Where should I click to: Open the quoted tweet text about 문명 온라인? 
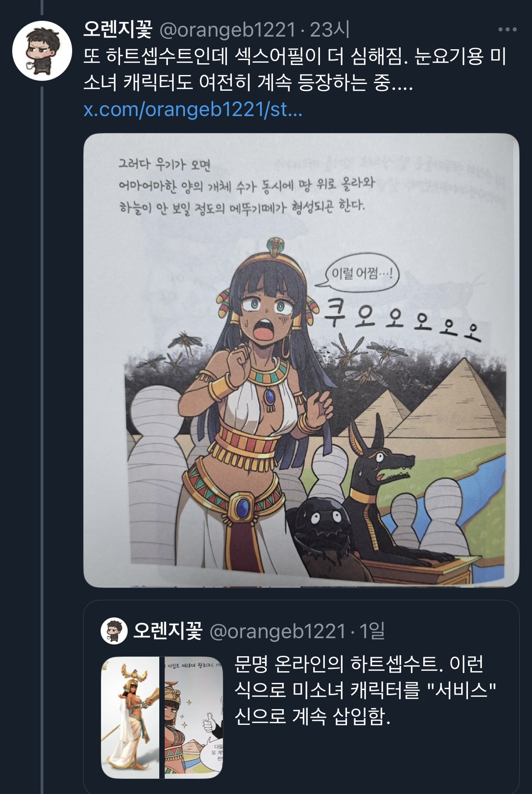tap(365, 690)
